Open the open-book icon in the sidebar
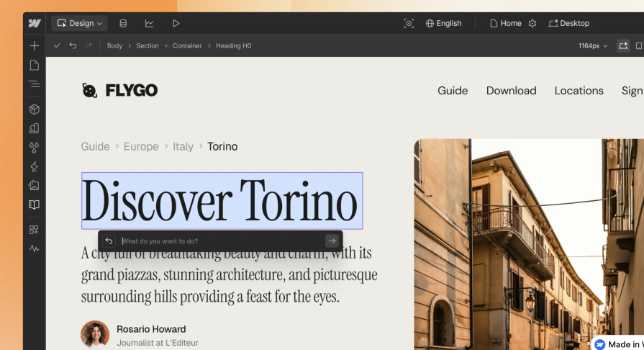 point(35,205)
